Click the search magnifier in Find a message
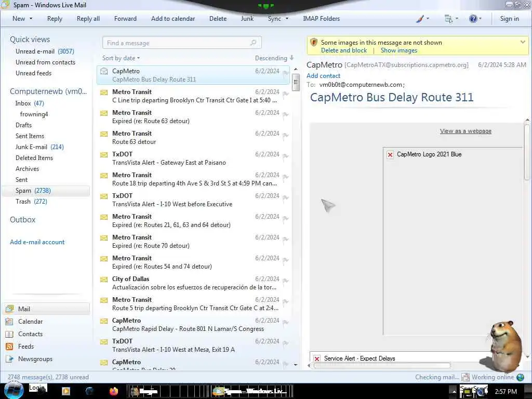 coord(253,43)
